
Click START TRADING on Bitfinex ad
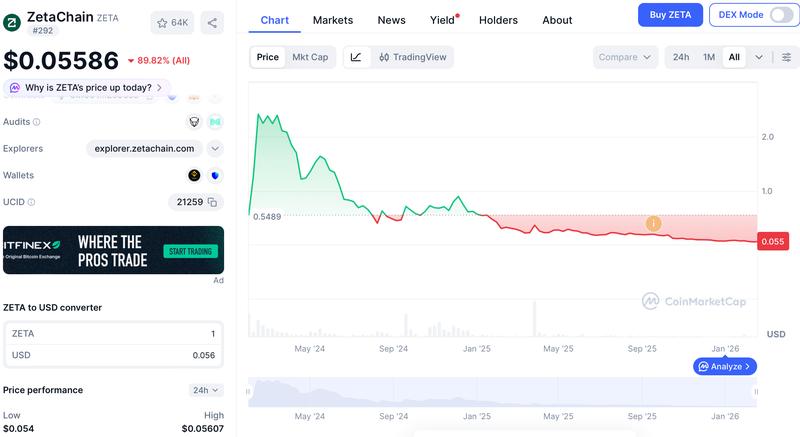190,251
